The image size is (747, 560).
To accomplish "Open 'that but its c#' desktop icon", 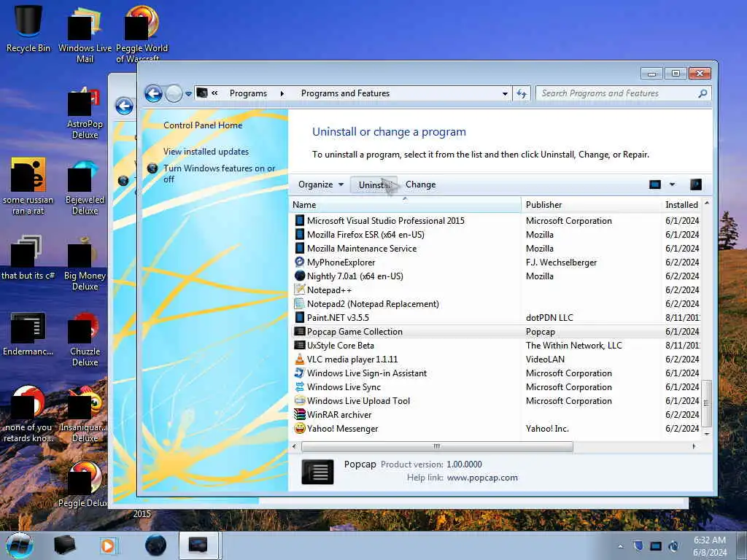I will tap(28, 259).
